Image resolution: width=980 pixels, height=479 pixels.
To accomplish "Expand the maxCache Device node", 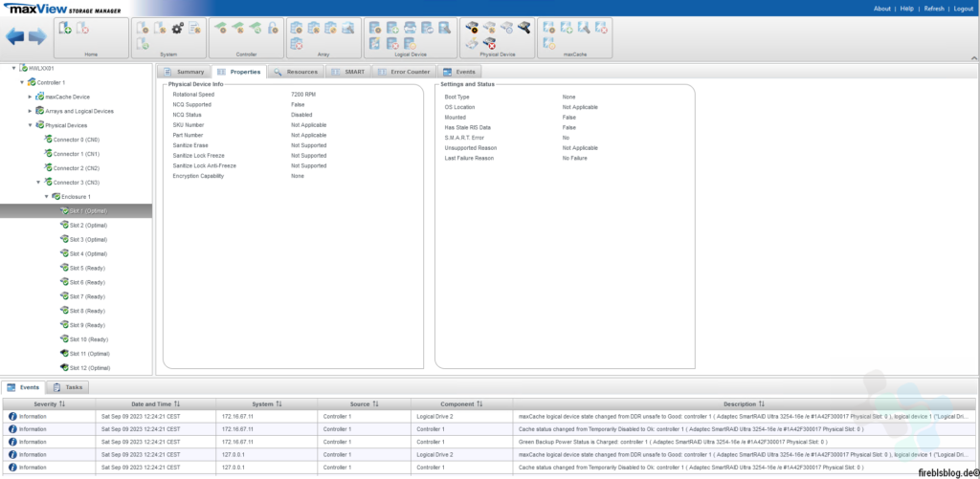I will tap(30, 97).
